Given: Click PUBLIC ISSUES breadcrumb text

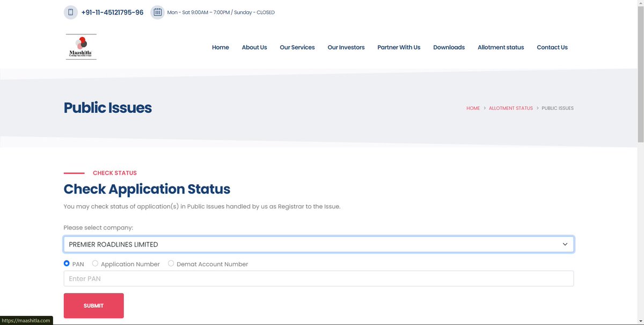Looking at the screenshot, I should point(558,108).
